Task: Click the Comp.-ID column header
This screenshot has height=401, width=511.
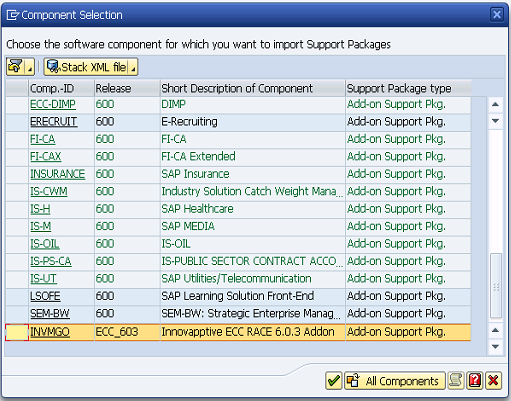Action: pyautogui.click(x=61, y=88)
